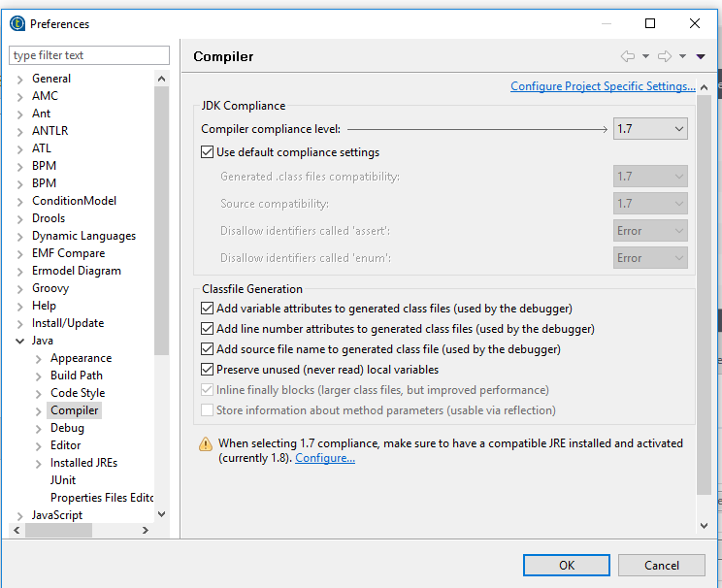Screen dimensions: 722x588
Task: Click the Eclipse Preferences window icon
Action: click(16, 23)
